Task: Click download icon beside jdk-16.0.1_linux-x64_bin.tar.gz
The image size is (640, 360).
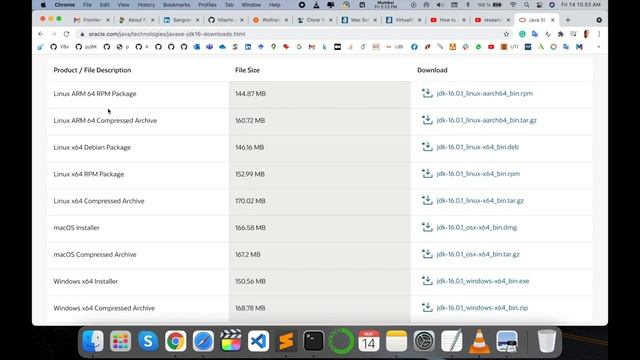Action: pyautogui.click(x=427, y=200)
